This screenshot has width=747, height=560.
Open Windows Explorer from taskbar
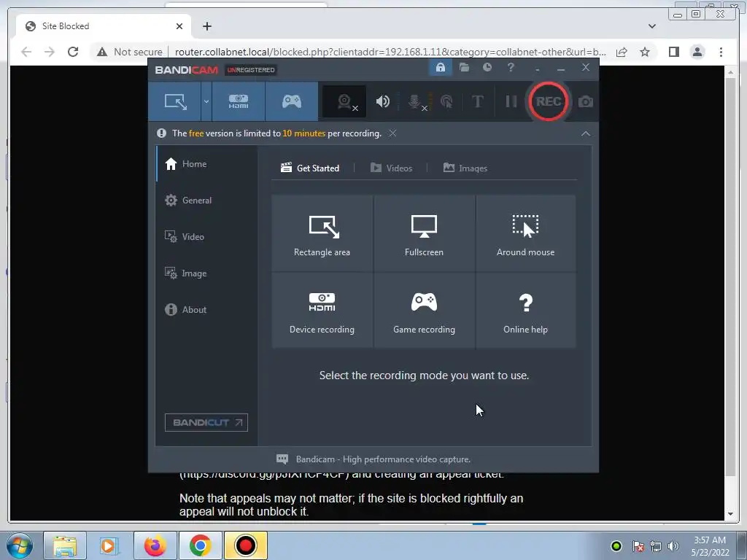[x=65, y=545]
